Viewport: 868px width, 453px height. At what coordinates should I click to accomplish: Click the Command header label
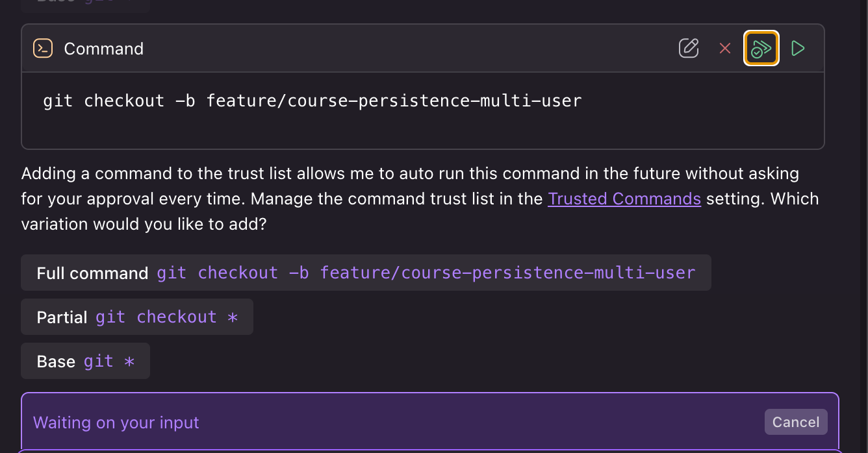point(104,49)
